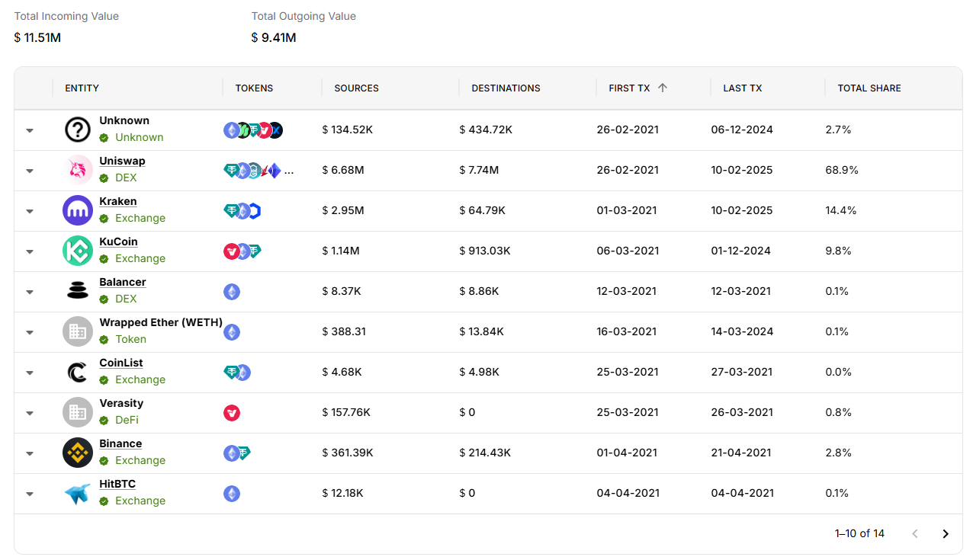The image size is (973, 560).
Task: Go to previous page of results
Action: coord(915,534)
